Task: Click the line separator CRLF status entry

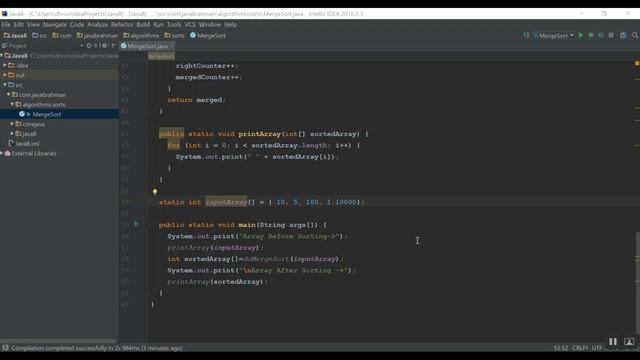Action: point(580,348)
